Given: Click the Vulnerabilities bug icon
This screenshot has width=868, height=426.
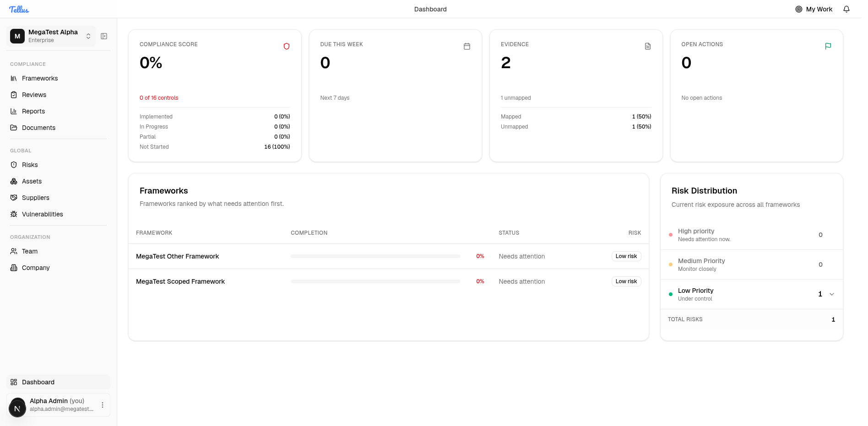Looking at the screenshot, I should 14,214.
